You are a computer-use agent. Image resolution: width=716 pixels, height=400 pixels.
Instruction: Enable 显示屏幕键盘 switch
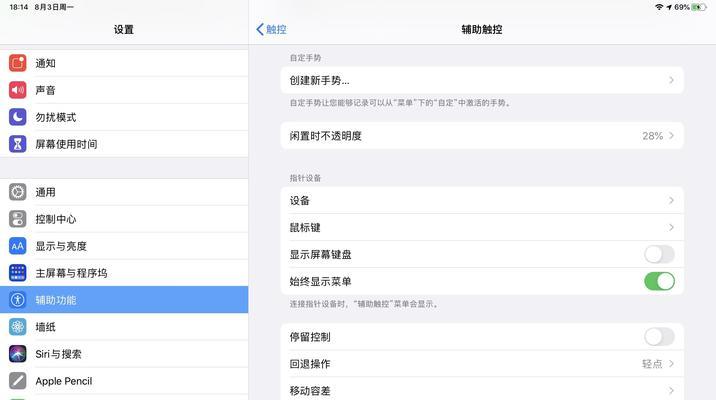pos(659,254)
